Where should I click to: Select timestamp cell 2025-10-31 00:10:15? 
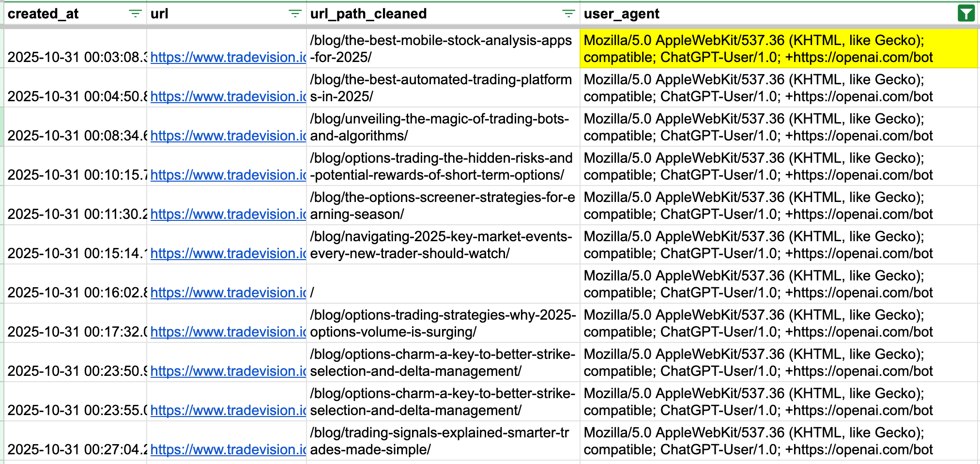(x=75, y=166)
